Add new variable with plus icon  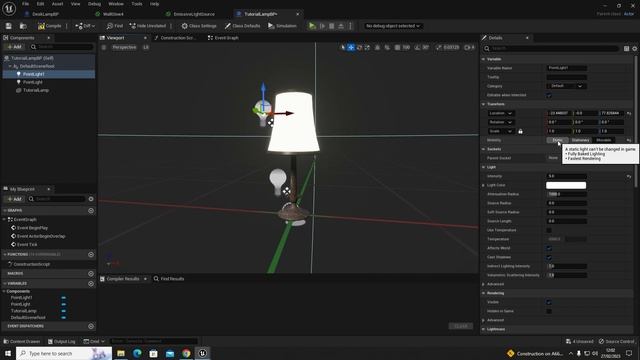pyautogui.click(x=91, y=283)
